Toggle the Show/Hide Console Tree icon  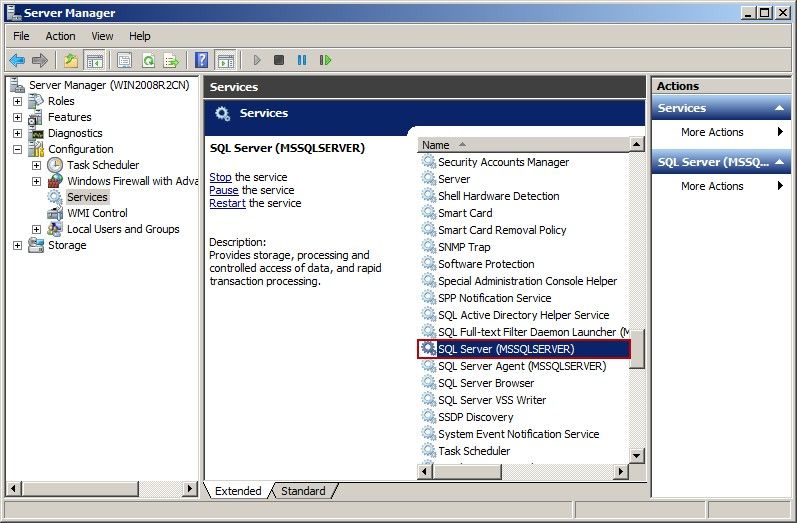[95, 60]
